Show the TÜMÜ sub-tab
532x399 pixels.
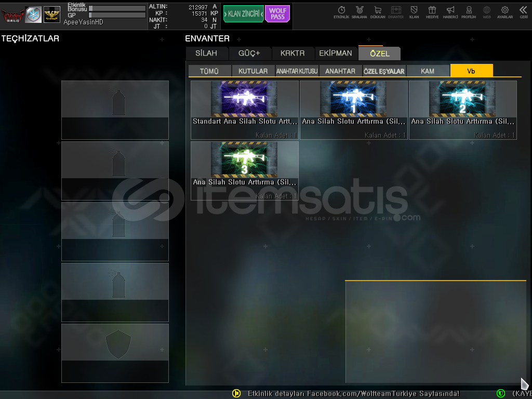[x=209, y=71]
